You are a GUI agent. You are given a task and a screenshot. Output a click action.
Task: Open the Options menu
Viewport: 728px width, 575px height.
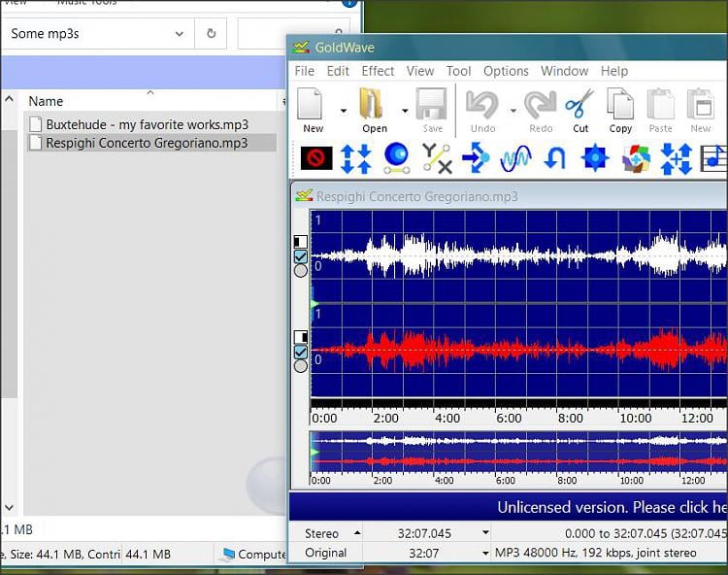click(x=506, y=71)
